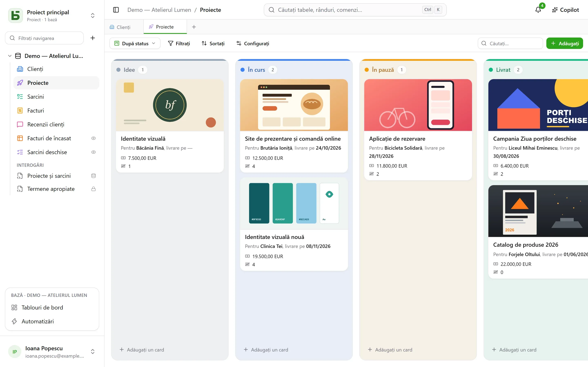This screenshot has height=367, width=588.
Task: Click Adăugați un card under Idee
Action: pyautogui.click(x=142, y=349)
